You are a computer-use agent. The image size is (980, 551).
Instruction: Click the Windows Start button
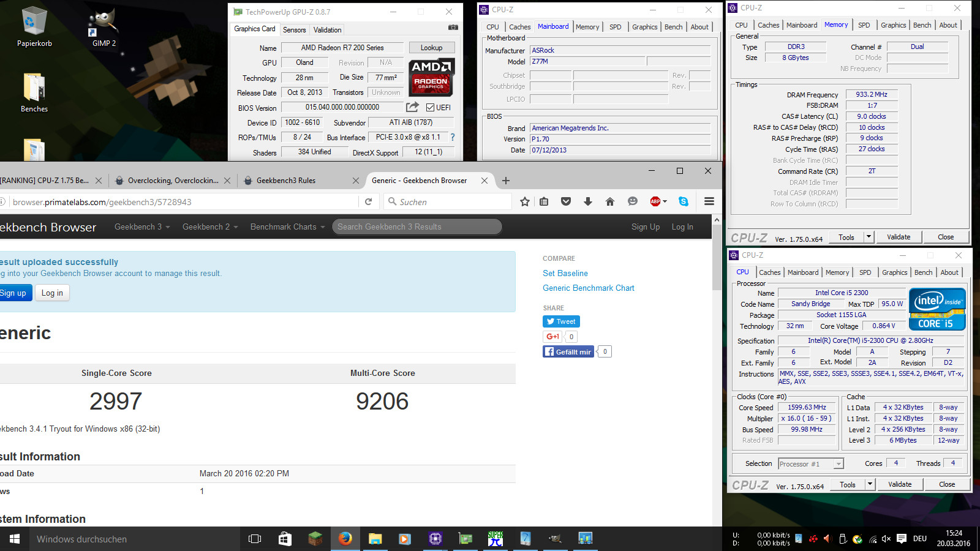tap(15, 539)
